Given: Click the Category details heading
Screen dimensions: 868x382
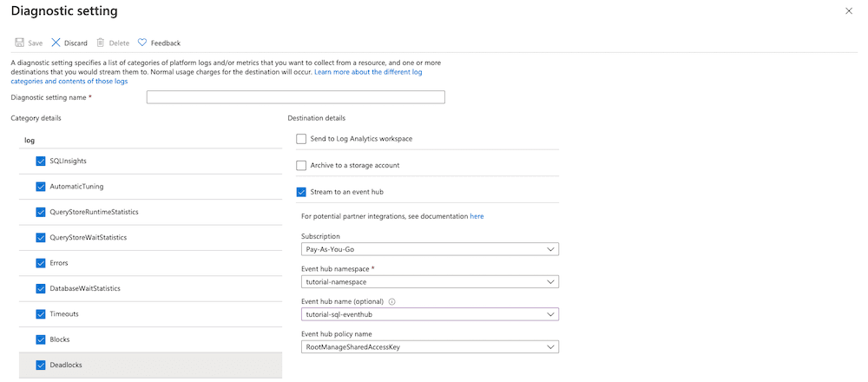Looking at the screenshot, I should click(x=36, y=118).
